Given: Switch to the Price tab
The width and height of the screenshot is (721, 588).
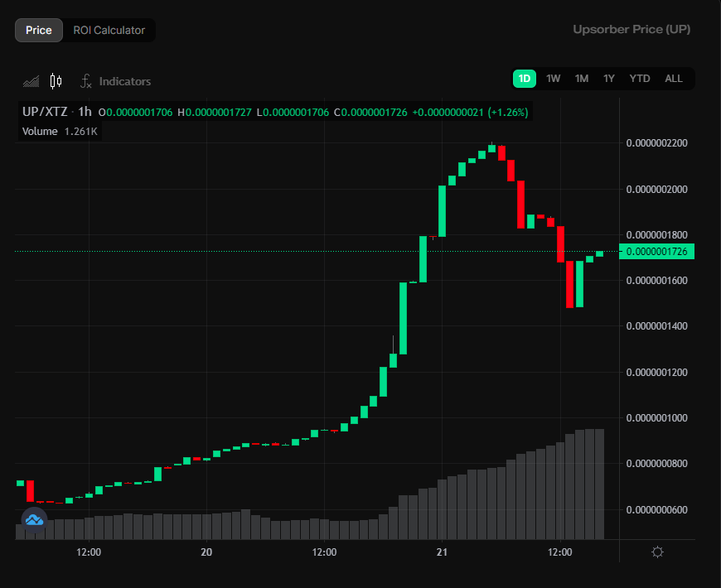Looking at the screenshot, I should (39, 31).
